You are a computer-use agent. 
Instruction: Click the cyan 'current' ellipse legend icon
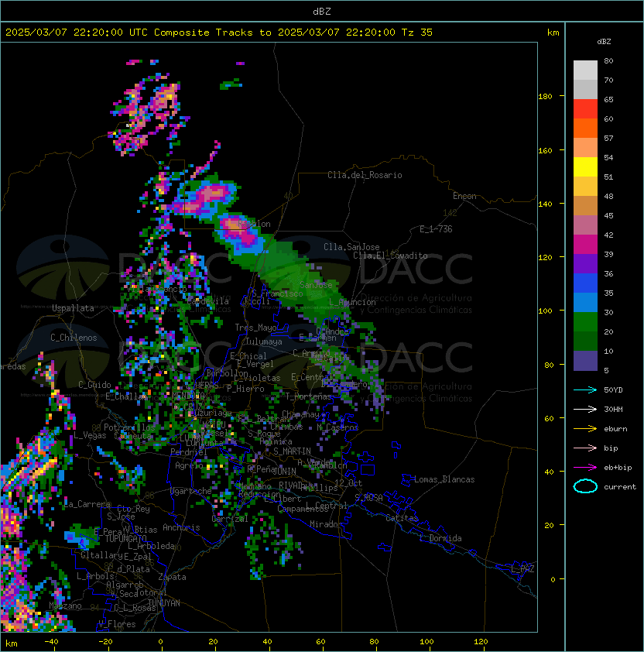(x=585, y=486)
